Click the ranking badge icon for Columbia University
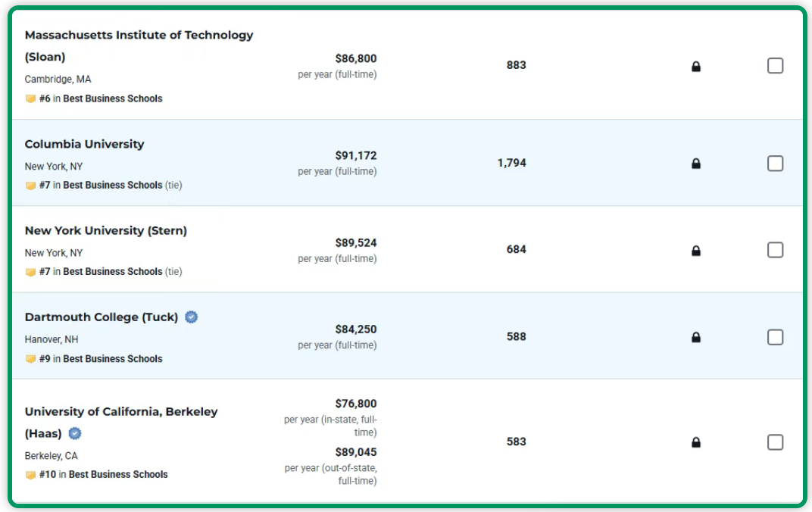812x512 pixels. pyautogui.click(x=30, y=186)
